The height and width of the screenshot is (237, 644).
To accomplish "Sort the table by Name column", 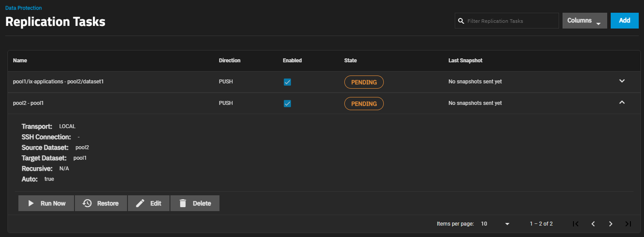I will point(20,61).
